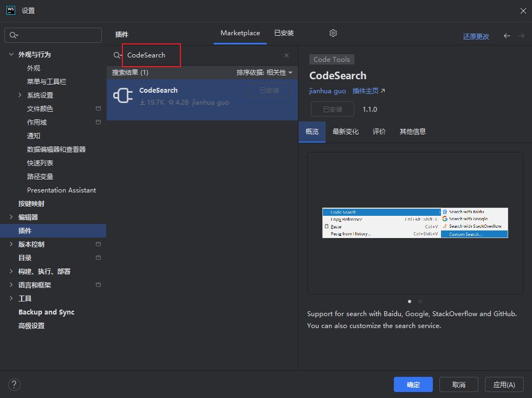Click the help question mark icon
The image size is (532, 398).
pos(14,384)
